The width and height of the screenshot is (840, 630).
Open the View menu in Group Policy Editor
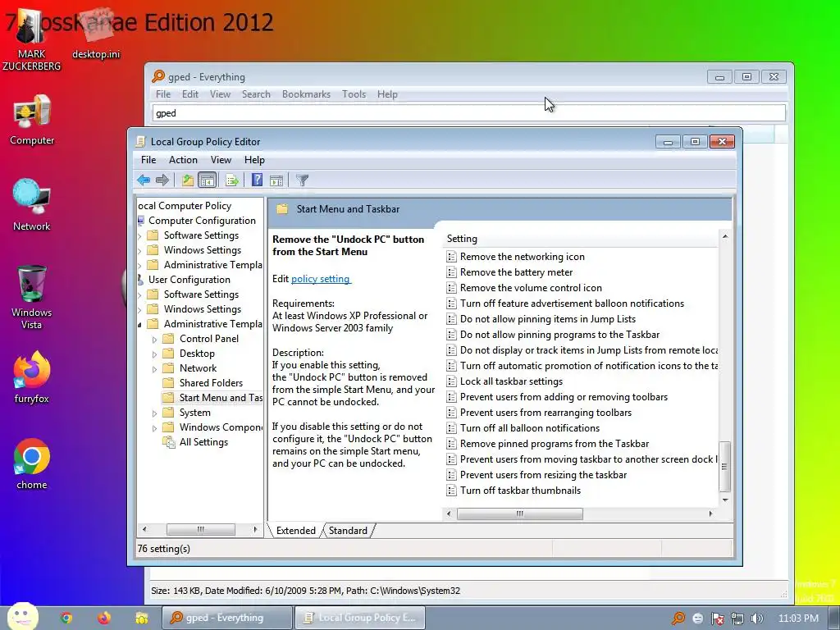(221, 160)
